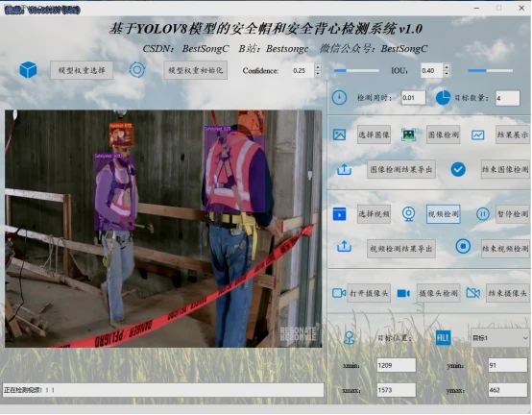This screenshot has height=415, width=532.
Task: Click the pie chart target-count icon
Action: [x=443, y=98]
